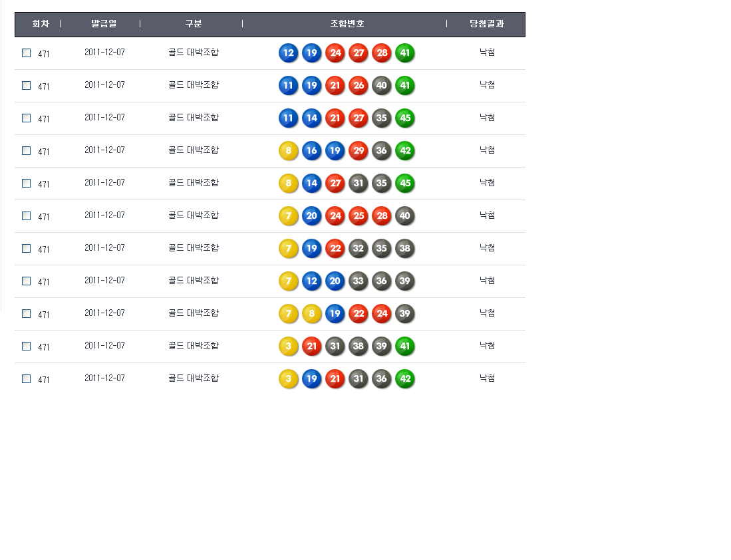
Task: Select the blue number 16 ball
Action: (x=311, y=151)
